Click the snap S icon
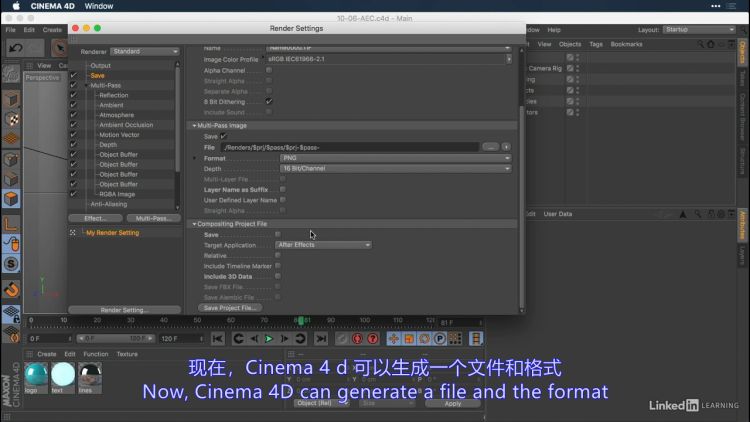 [x=11, y=264]
